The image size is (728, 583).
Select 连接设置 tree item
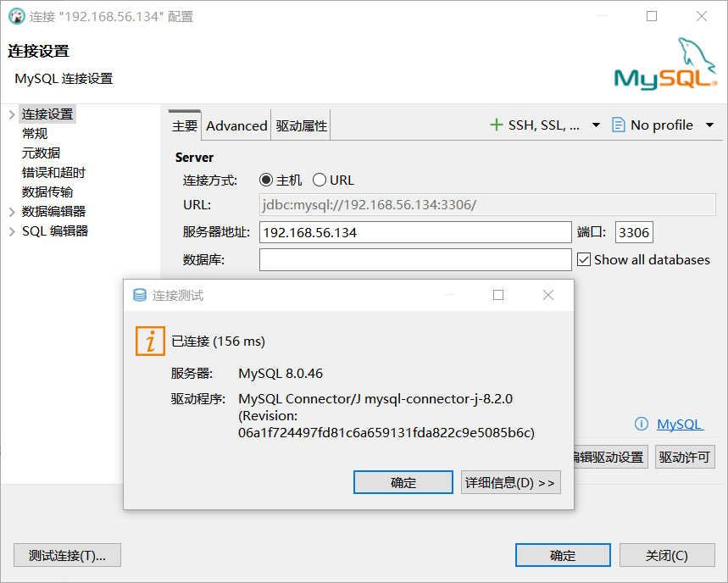point(47,114)
